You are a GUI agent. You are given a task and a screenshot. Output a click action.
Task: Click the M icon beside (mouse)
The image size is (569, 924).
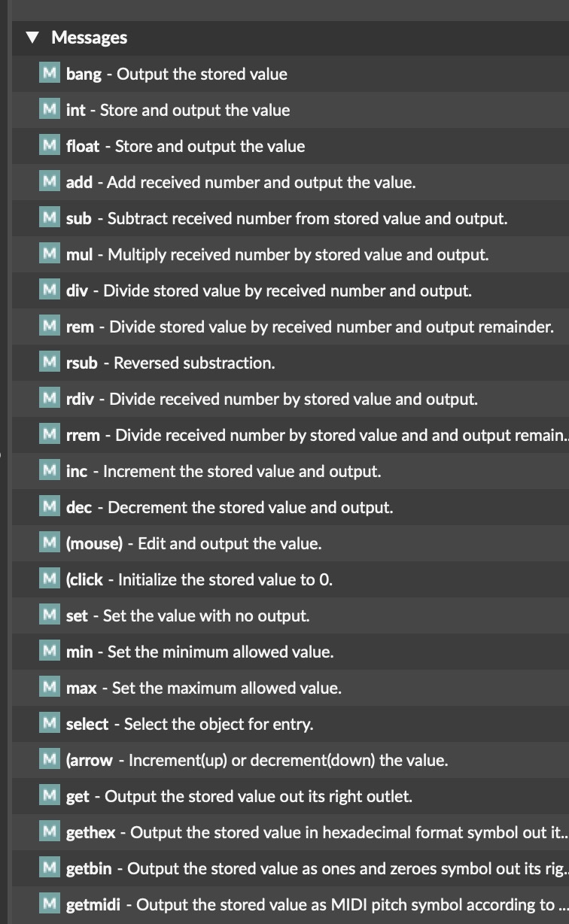pyautogui.click(x=50, y=543)
